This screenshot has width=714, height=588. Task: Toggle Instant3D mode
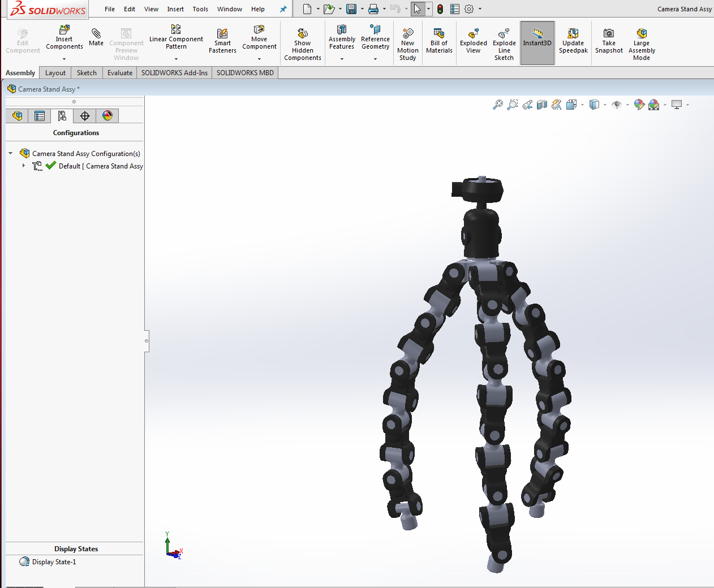coord(537,43)
